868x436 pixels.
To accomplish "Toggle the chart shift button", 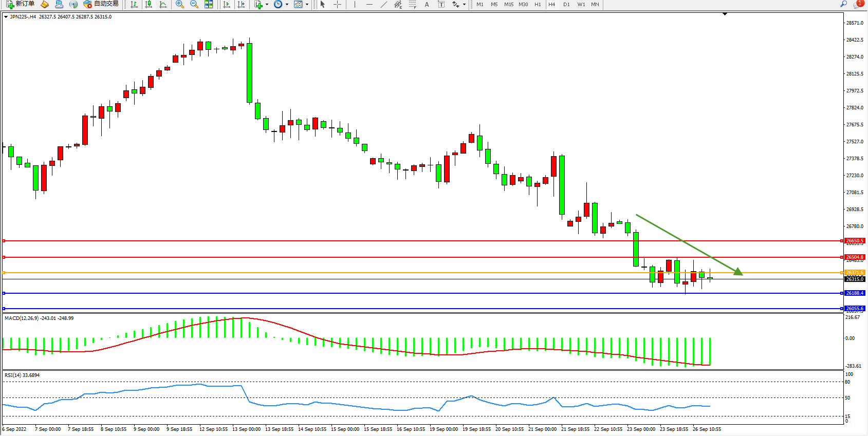I will pos(241,4).
